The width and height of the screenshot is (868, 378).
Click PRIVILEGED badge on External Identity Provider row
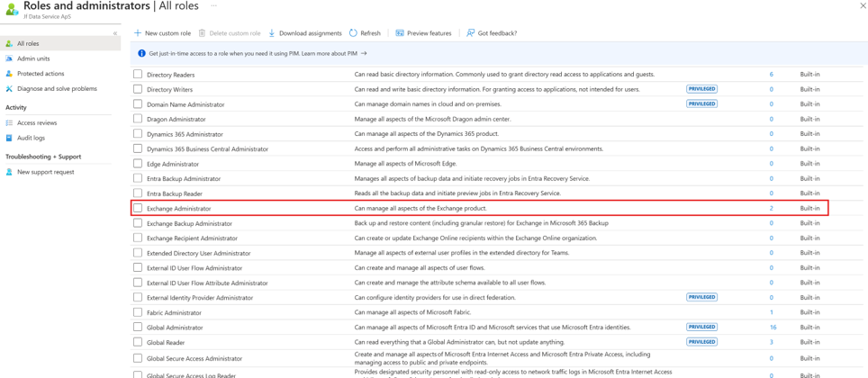[701, 297]
